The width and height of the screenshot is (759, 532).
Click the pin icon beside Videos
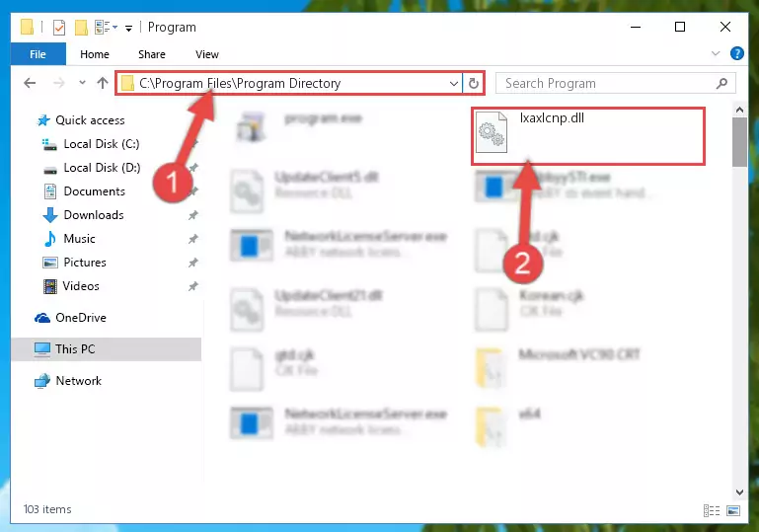tap(193, 286)
